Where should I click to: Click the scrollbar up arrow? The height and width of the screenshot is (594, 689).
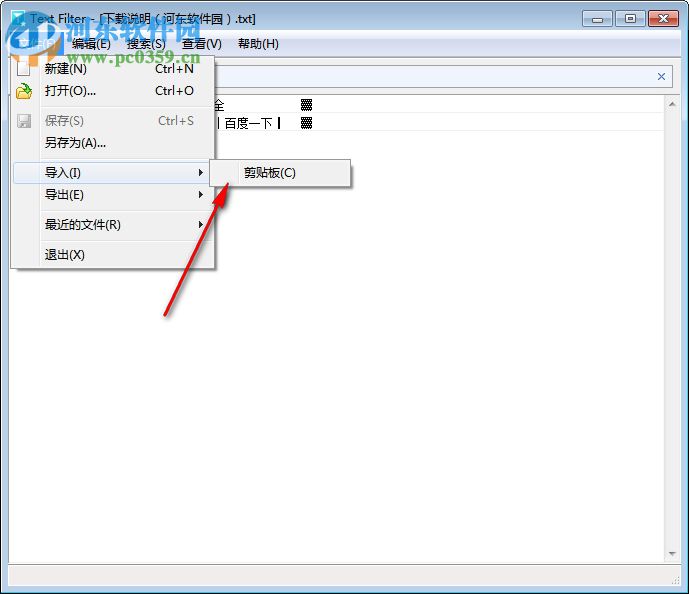(672, 104)
